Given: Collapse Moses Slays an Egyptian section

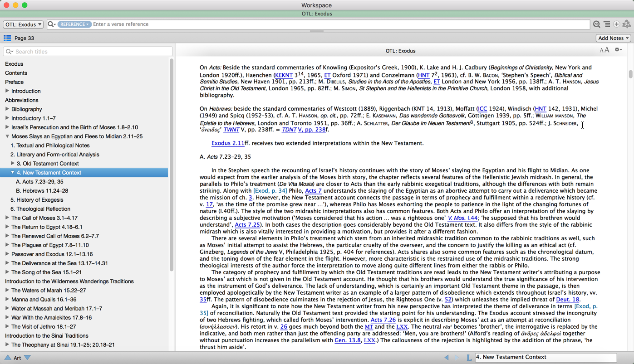Looking at the screenshot, I should click(x=7, y=136).
